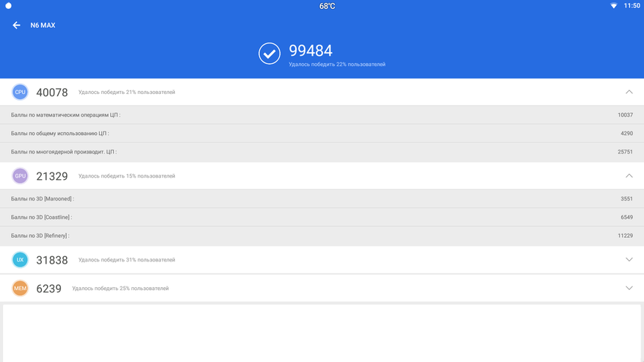Click the value 3551
This screenshot has width=644, height=362.
[627, 199]
